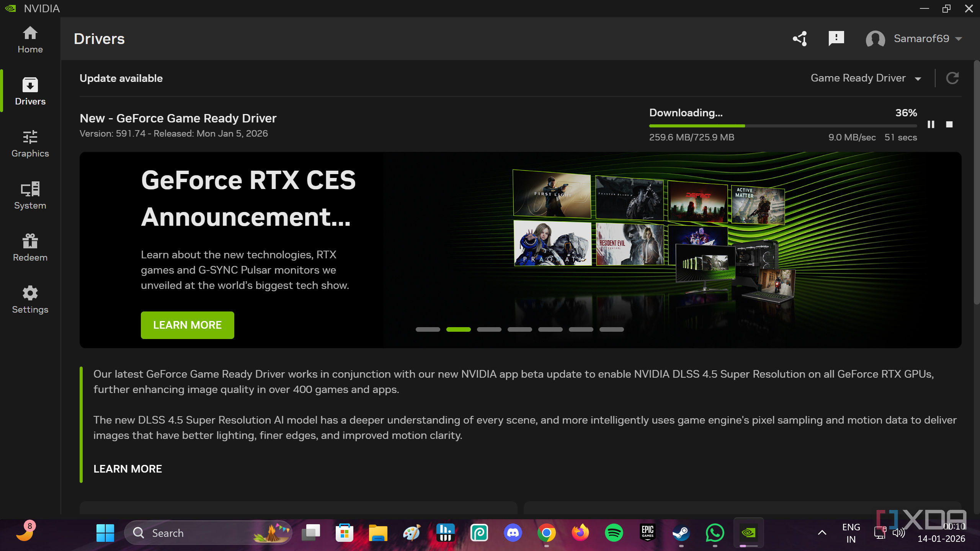Open the Game Ready Driver dropdown
Image resolution: width=980 pixels, height=551 pixels.
866,78
